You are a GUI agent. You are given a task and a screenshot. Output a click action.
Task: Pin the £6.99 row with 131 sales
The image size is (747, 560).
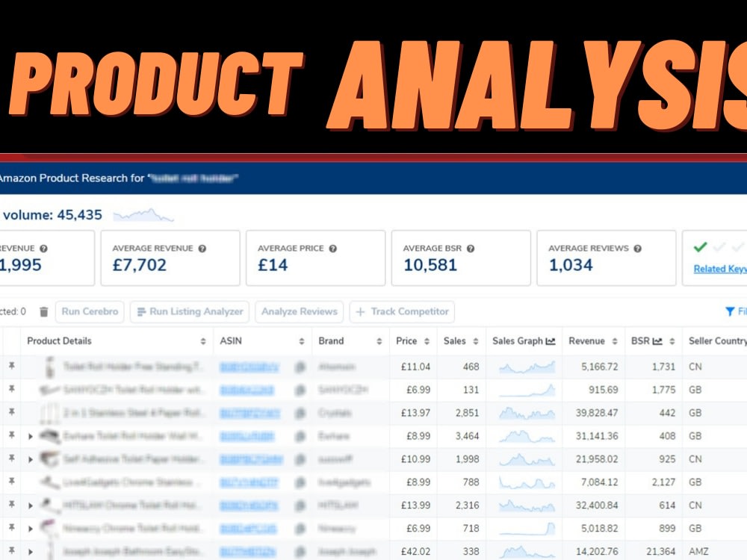(11, 388)
